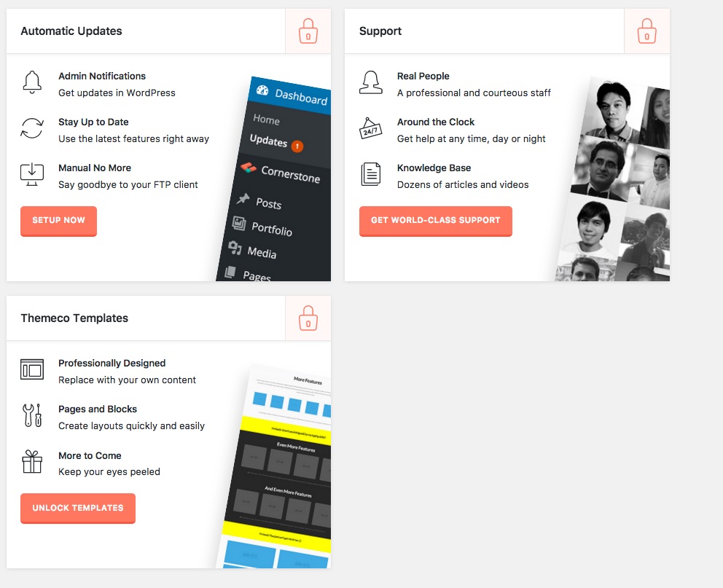Click the Unlock Templates button
This screenshot has width=723, height=588.
(78, 508)
